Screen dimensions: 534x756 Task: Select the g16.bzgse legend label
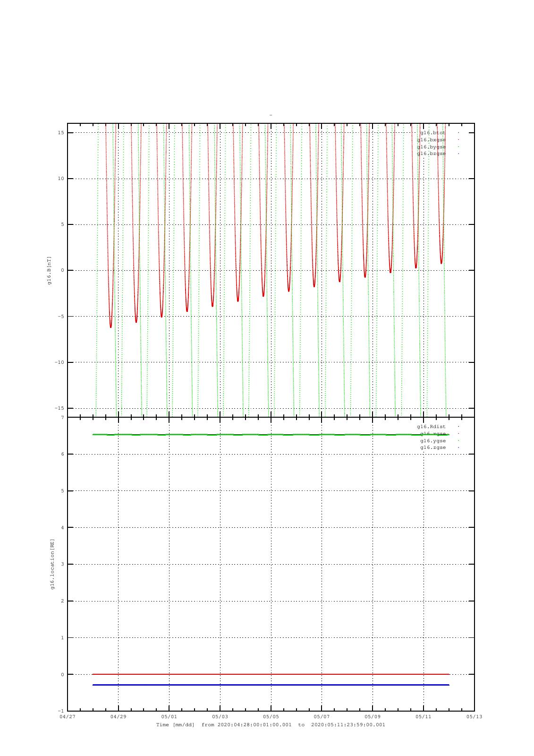(432, 154)
